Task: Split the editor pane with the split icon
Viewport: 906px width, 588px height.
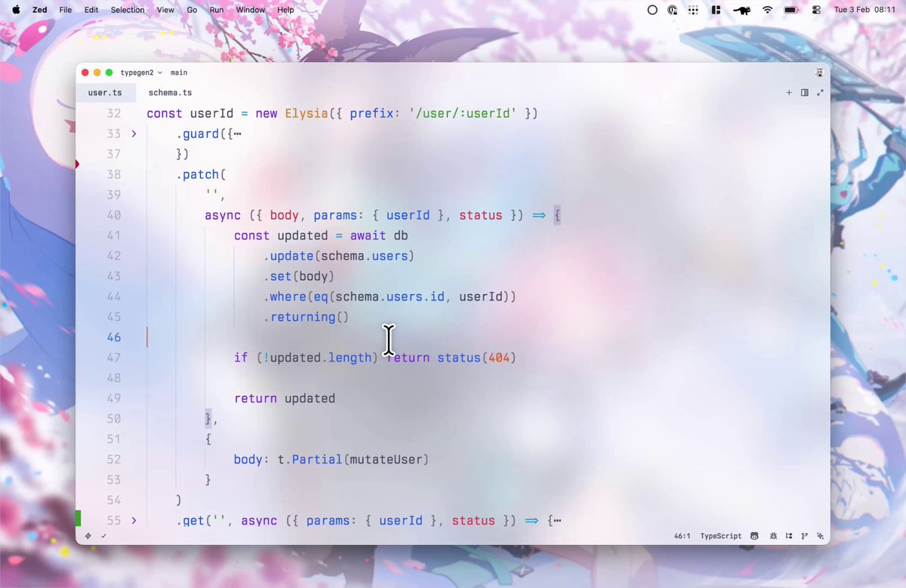Action: [x=805, y=93]
